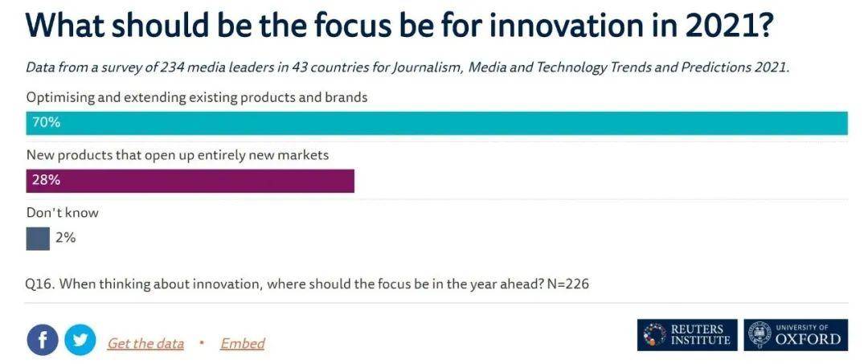Share the chart on Facebook
The image size is (868, 364).
(x=42, y=340)
